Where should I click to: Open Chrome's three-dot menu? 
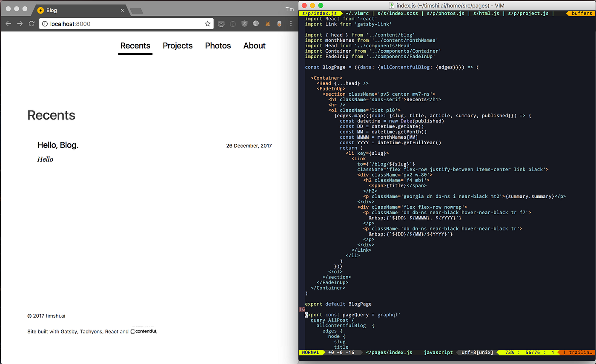(x=291, y=24)
